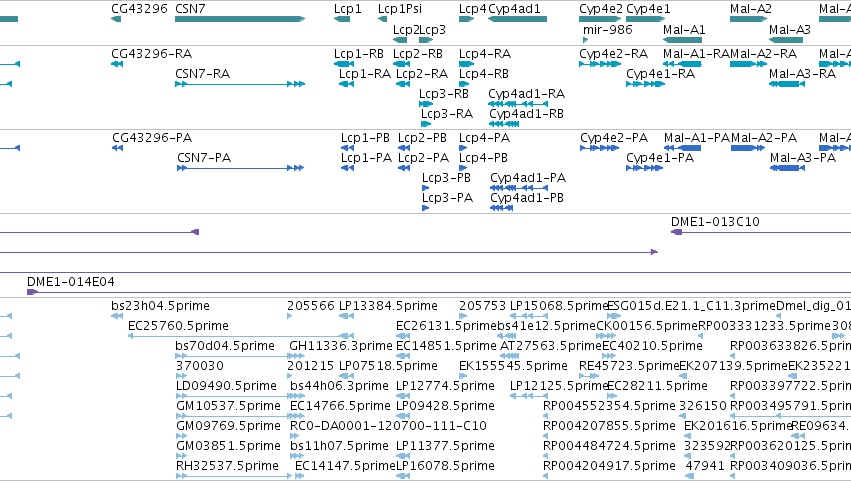The height and width of the screenshot is (481, 851).
Task: Click the Cyp4e2 gene label
Action: tap(601, 9)
